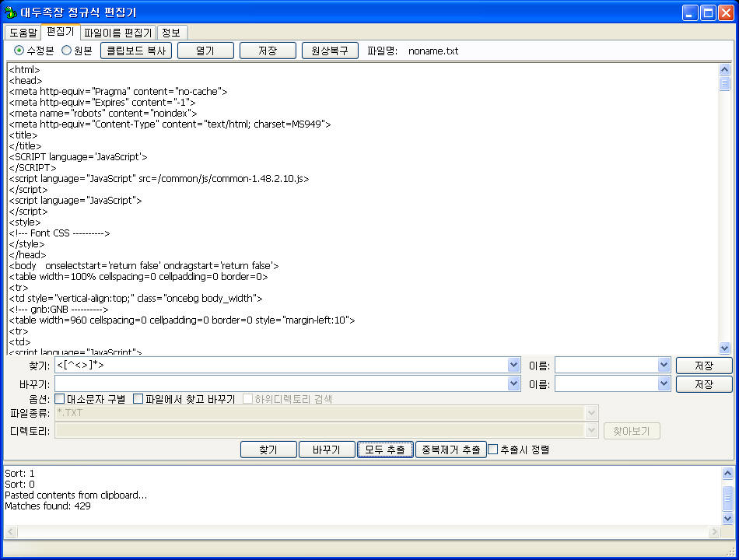Click the log panel scroll up arrow

[727, 473]
